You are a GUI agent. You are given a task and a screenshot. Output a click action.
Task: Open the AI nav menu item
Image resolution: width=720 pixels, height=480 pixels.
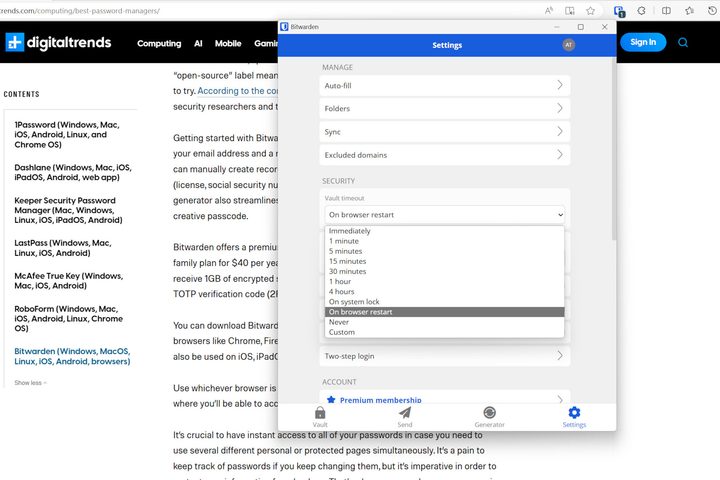click(x=198, y=43)
